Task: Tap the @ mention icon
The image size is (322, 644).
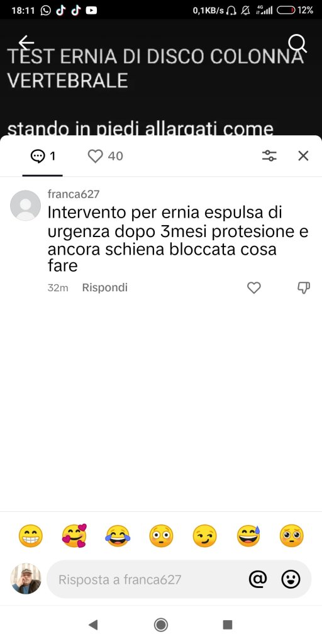Action: coord(258,579)
